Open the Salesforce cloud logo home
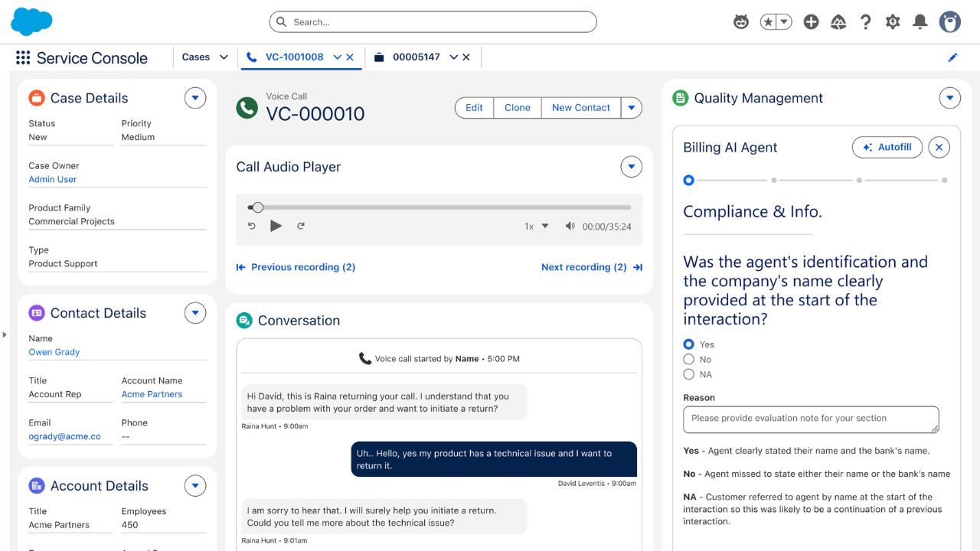Screen dimensions: 980x551 [31, 21]
